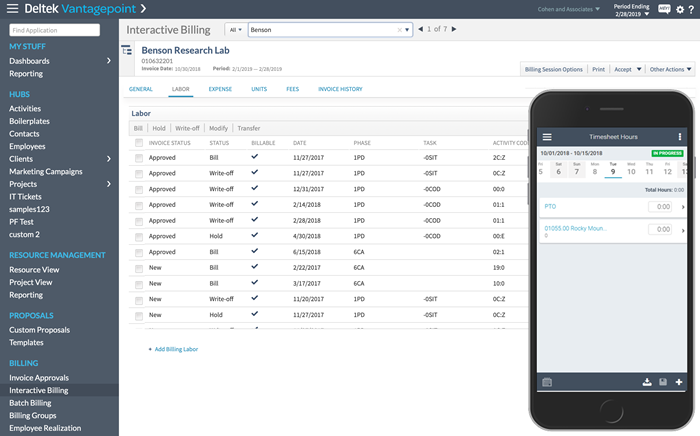The height and width of the screenshot is (436, 700).
Task: Click the plus icon on phone toolbar
Action: click(679, 382)
